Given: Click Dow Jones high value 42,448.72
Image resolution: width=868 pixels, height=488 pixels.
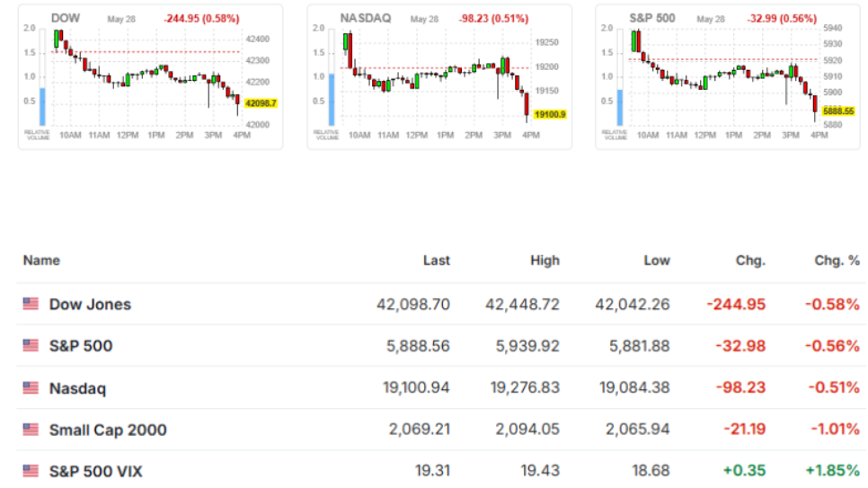Looking at the screenshot, I should click(x=523, y=304).
